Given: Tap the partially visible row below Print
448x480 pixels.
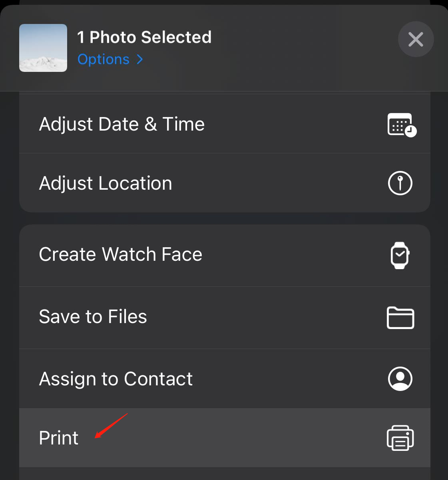Looking at the screenshot, I should [225, 474].
